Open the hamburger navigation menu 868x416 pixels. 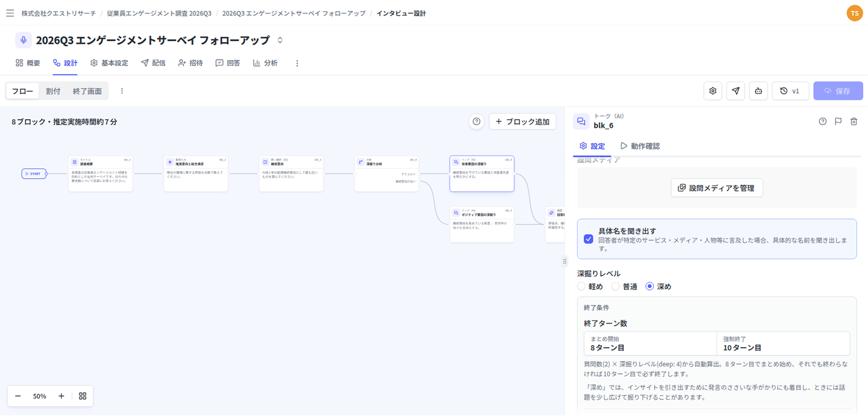10,13
